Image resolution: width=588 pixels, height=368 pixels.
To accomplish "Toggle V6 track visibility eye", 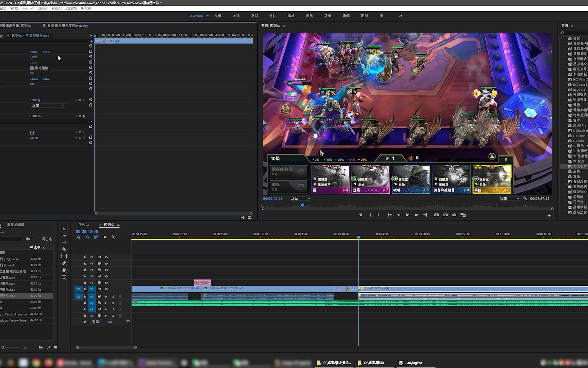I will point(107,257).
